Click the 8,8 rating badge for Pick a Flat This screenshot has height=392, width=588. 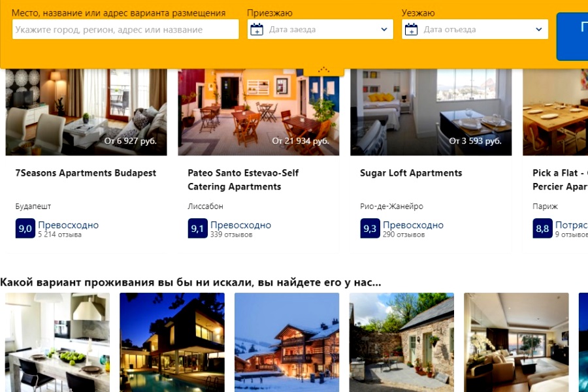tap(543, 229)
